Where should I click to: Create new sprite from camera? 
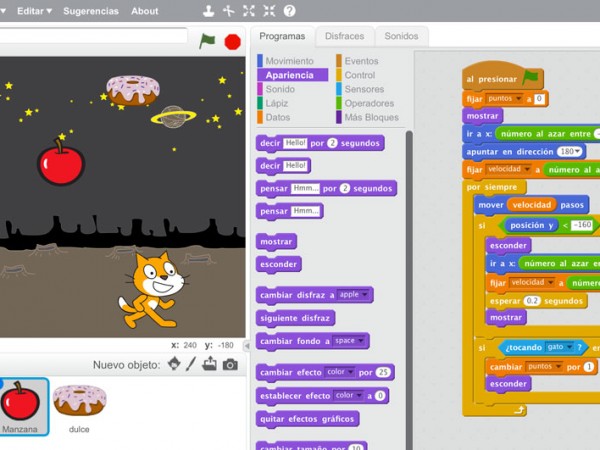tap(230, 365)
